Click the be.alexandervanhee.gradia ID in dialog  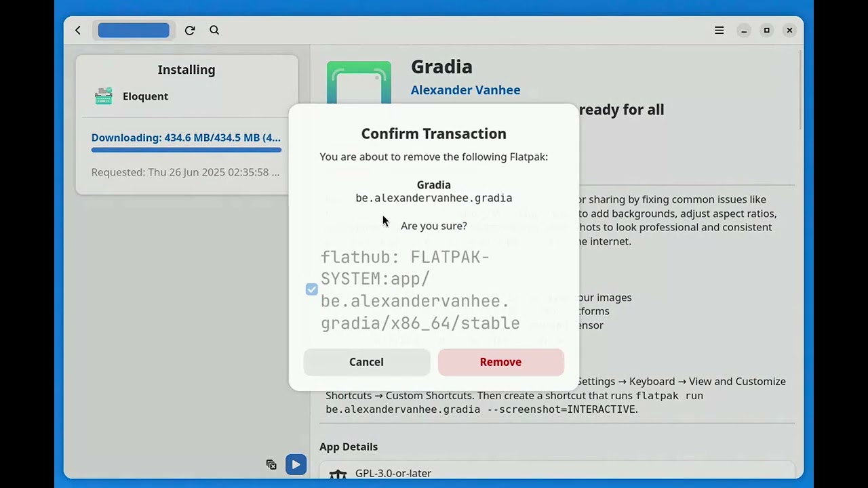click(434, 198)
